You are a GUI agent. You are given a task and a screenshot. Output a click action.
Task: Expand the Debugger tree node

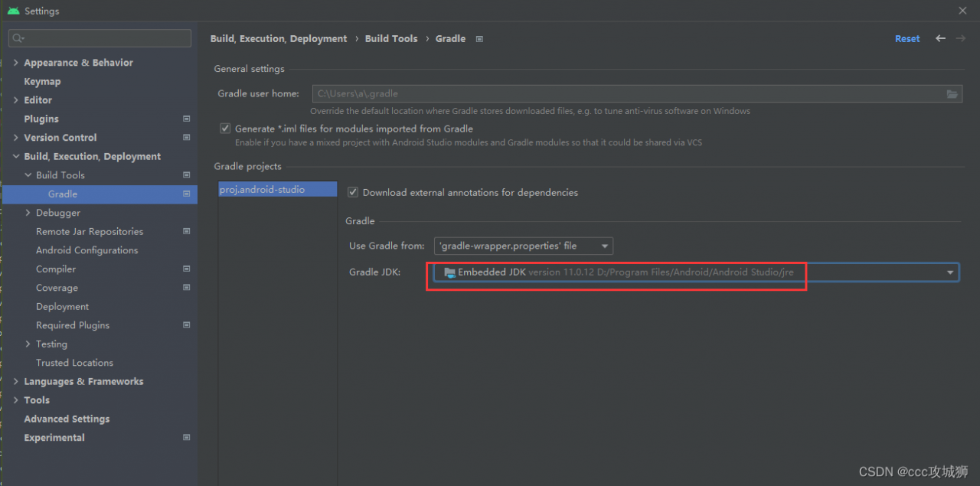28,213
